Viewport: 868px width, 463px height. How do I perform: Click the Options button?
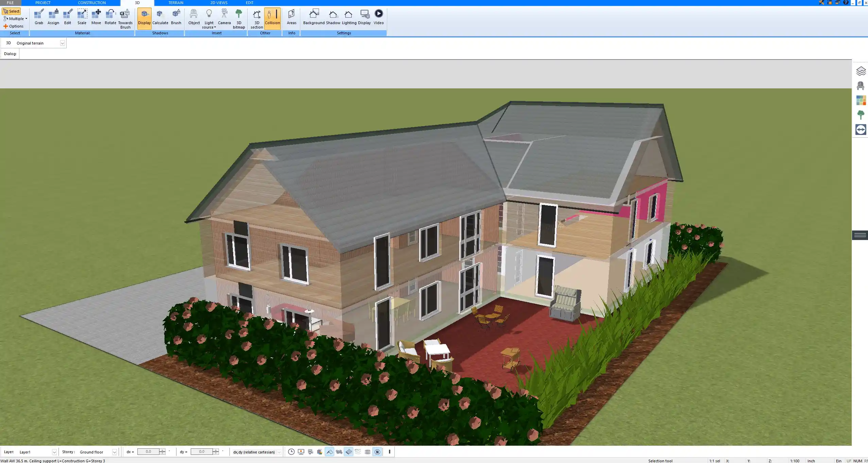[14, 26]
